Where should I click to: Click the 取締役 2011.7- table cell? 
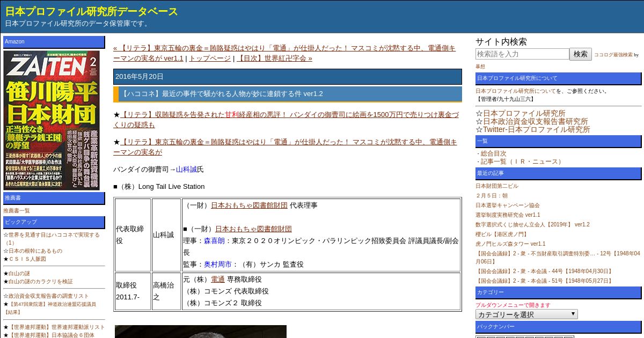click(133, 291)
